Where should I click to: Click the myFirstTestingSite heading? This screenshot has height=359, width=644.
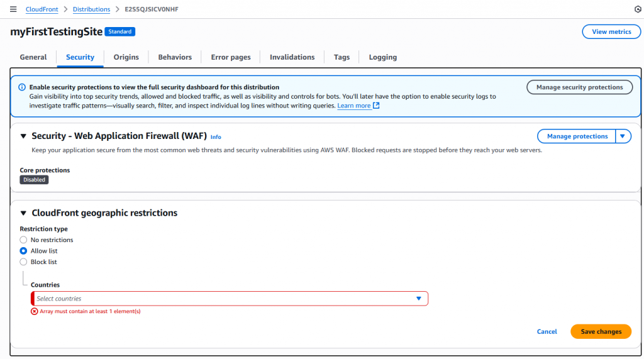click(x=56, y=31)
